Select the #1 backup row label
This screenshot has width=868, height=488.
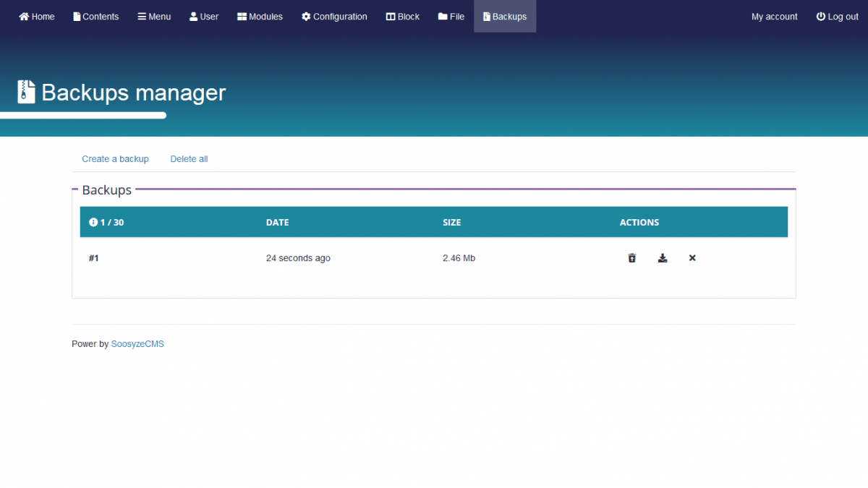coord(93,258)
